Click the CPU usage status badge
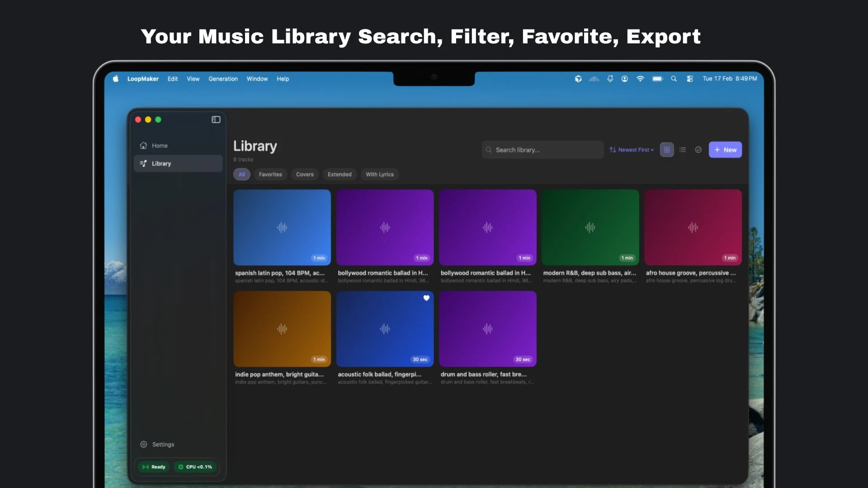Screen dimensions: 868x488 (195, 467)
